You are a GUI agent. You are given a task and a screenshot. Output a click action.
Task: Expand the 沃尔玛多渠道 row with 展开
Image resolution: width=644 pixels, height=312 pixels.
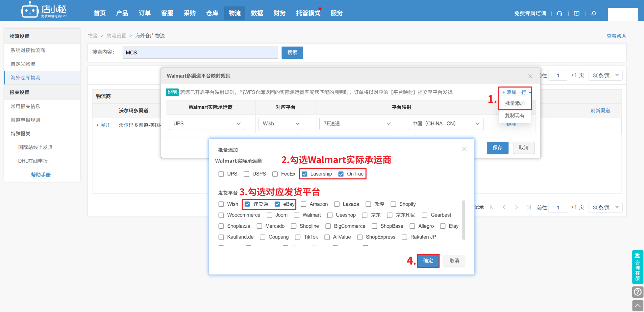tap(103, 125)
